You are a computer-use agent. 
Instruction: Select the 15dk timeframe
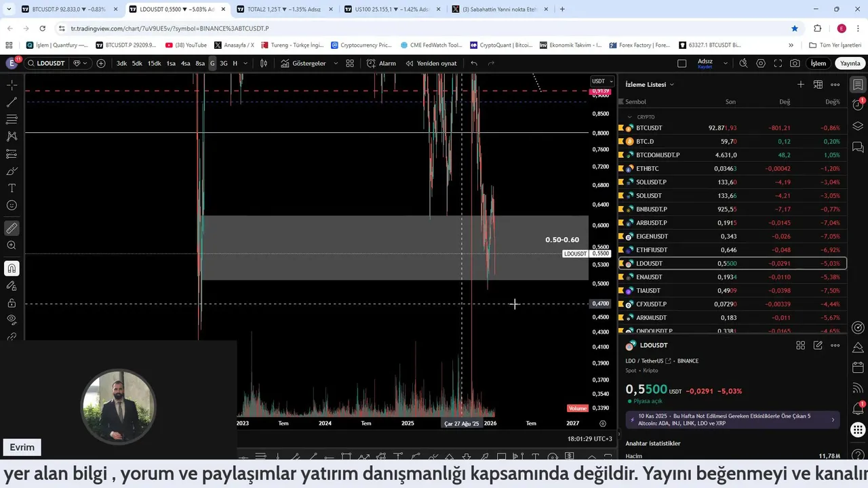click(x=154, y=63)
